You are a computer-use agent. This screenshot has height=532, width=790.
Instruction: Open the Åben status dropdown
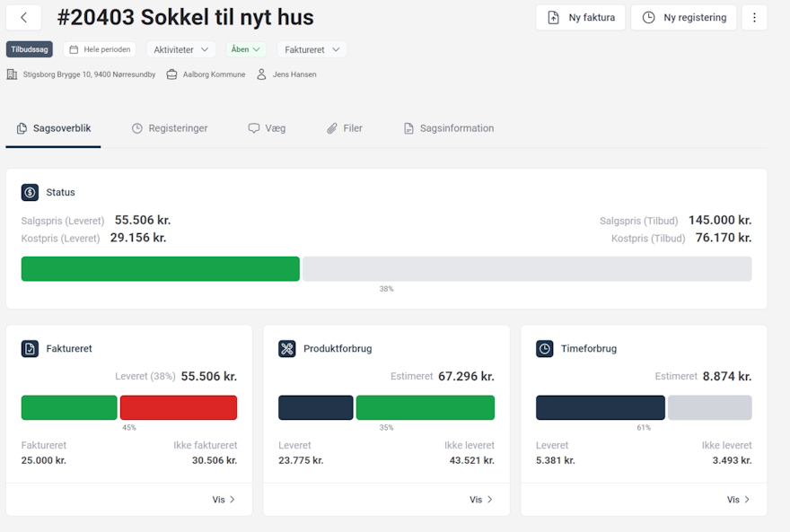[x=245, y=49]
